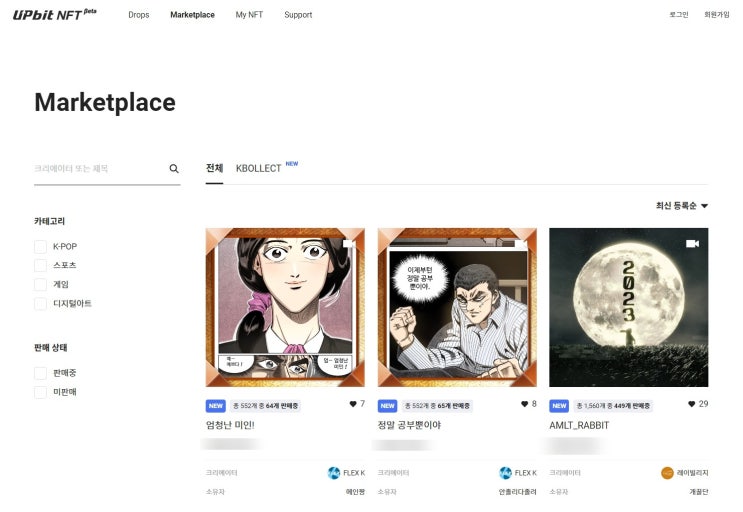
Task: Check the 디지털아트 category checkbox
Action: click(40, 304)
